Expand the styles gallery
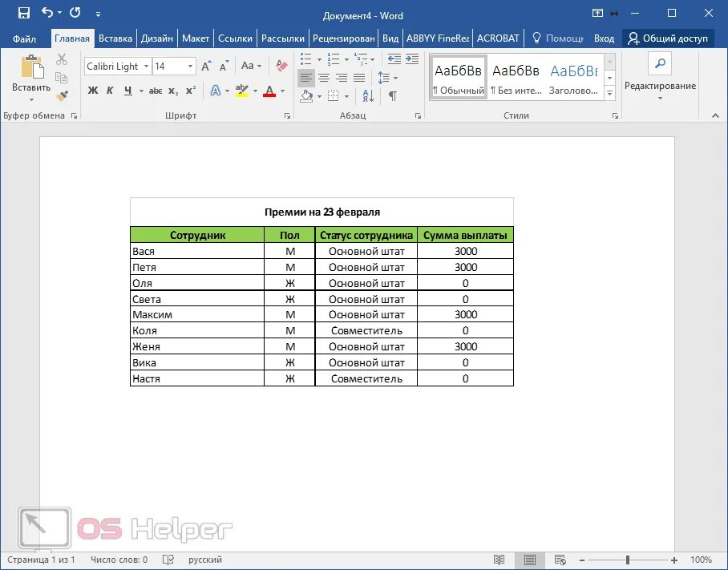Image resolution: width=728 pixels, height=570 pixels. click(x=609, y=93)
